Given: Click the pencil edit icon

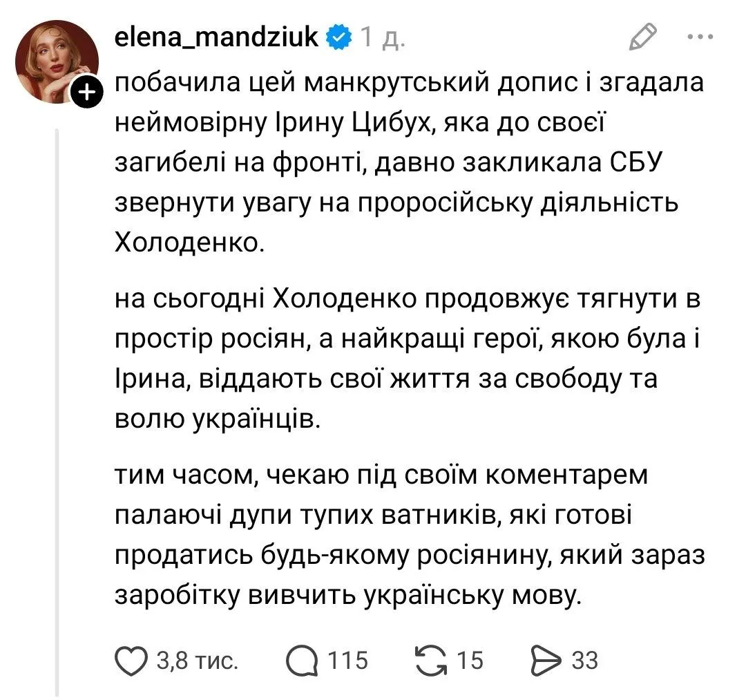Looking at the screenshot, I should [x=642, y=37].
